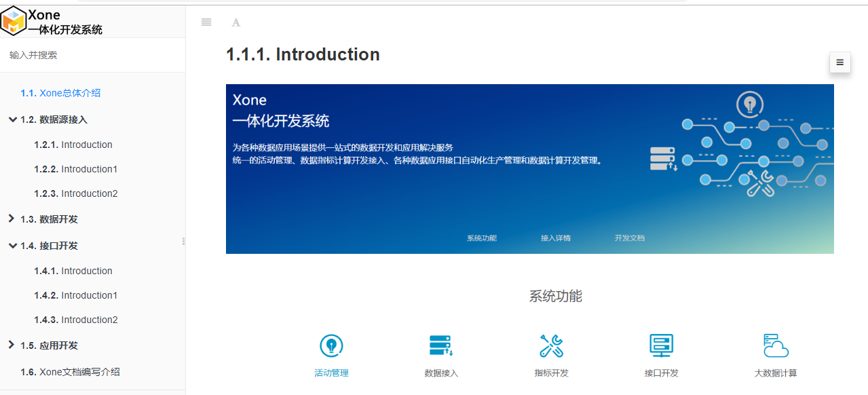Viewport: 868px width, 395px height.
Task: Click the banner Xone title text
Action: tap(250, 100)
